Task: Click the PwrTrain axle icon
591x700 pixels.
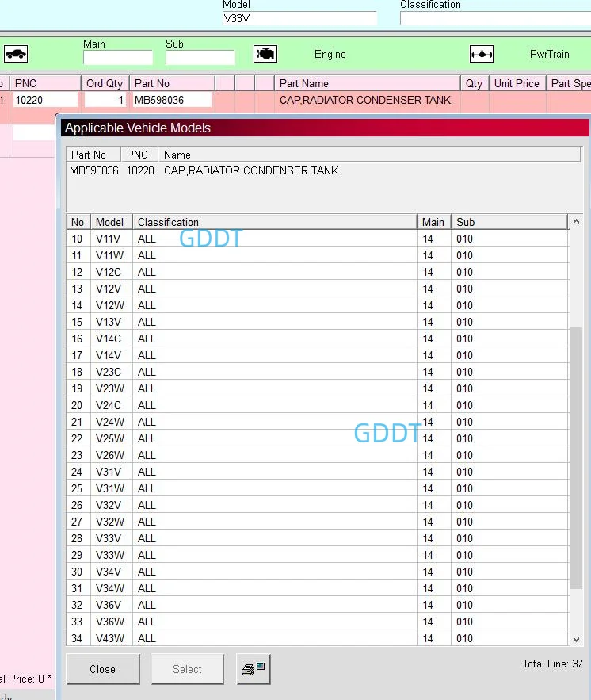Action: [x=482, y=54]
